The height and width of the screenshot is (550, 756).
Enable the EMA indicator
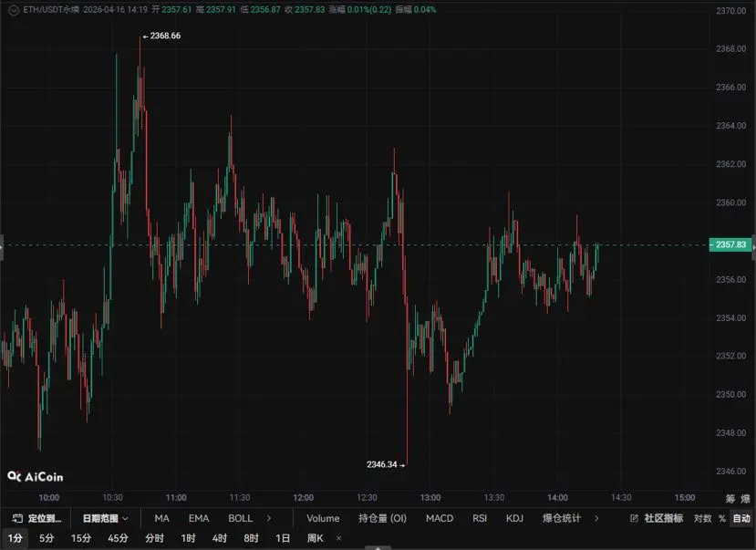(199, 518)
